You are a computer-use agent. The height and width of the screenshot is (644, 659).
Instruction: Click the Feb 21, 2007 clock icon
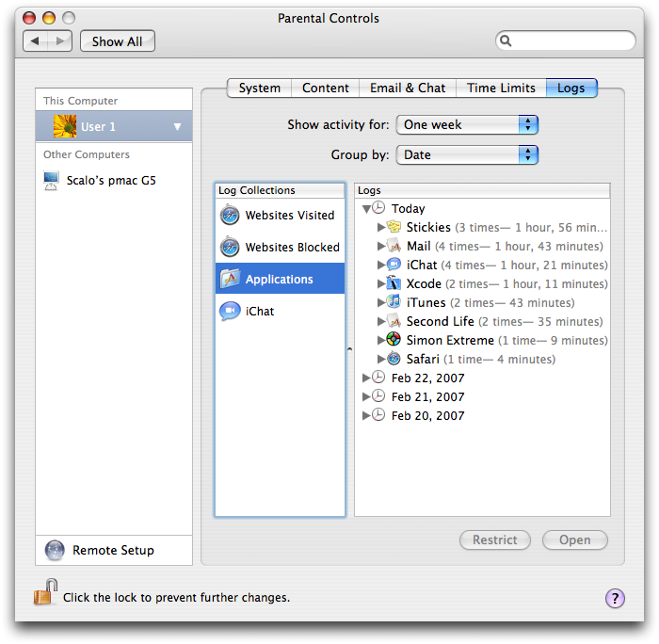(x=378, y=395)
